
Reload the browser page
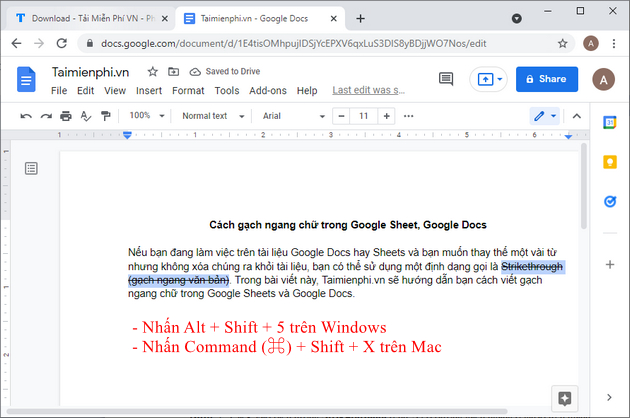61,43
